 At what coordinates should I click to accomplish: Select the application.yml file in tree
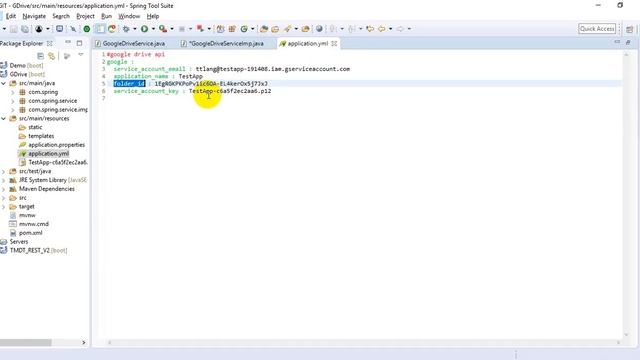(48, 154)
